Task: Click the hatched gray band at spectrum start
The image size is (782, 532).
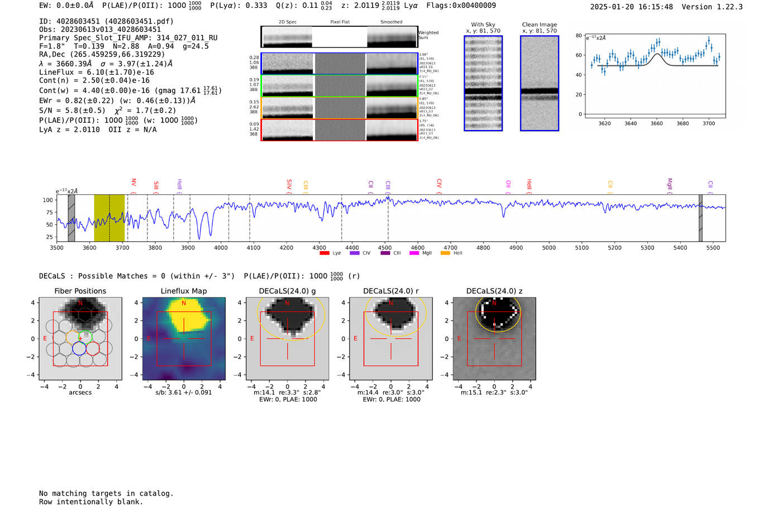Action: 71,218
